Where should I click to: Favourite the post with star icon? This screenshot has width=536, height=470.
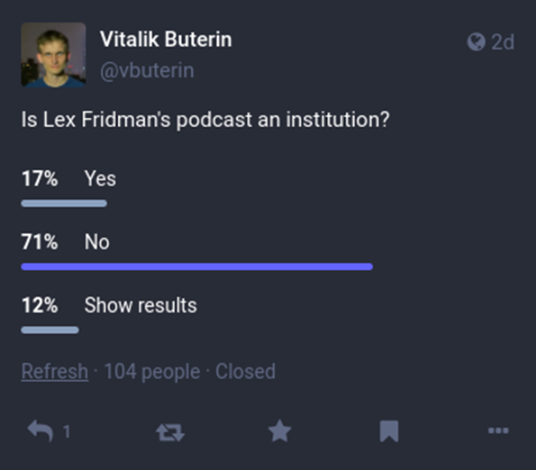(280, 431)
